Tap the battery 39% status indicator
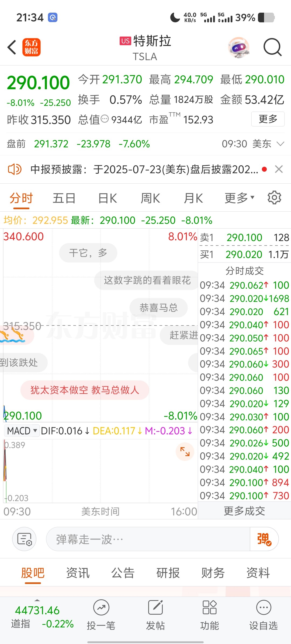Screen dimensions: 291x644 [x=255, y=18]
